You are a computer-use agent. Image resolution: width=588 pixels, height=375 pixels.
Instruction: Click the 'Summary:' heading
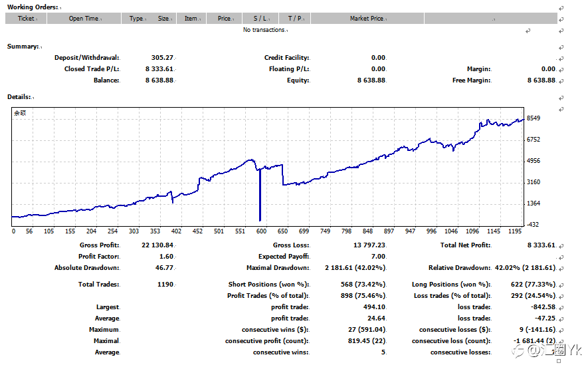point(23,47)
